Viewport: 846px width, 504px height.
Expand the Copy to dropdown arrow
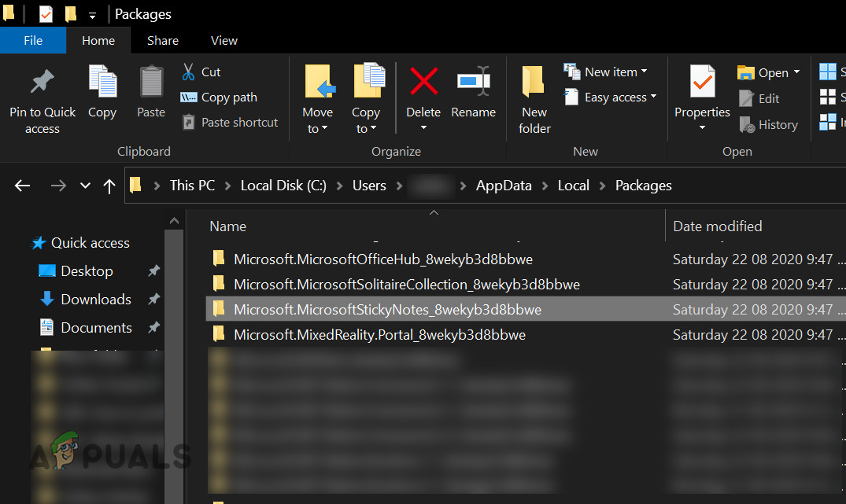coord(373,128)
